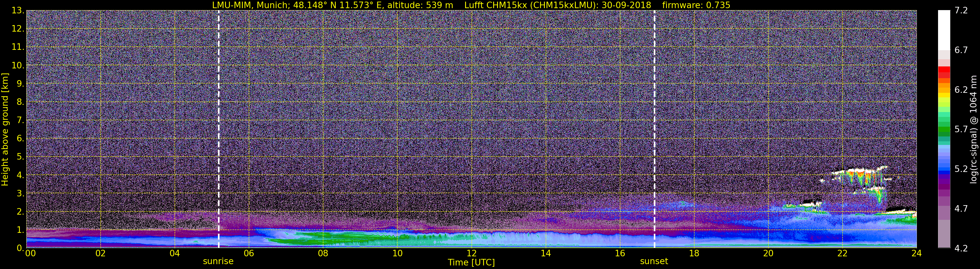Click the height axis tick label 10
The height and width of the screenshot is (269, 980).
(18, 65)
